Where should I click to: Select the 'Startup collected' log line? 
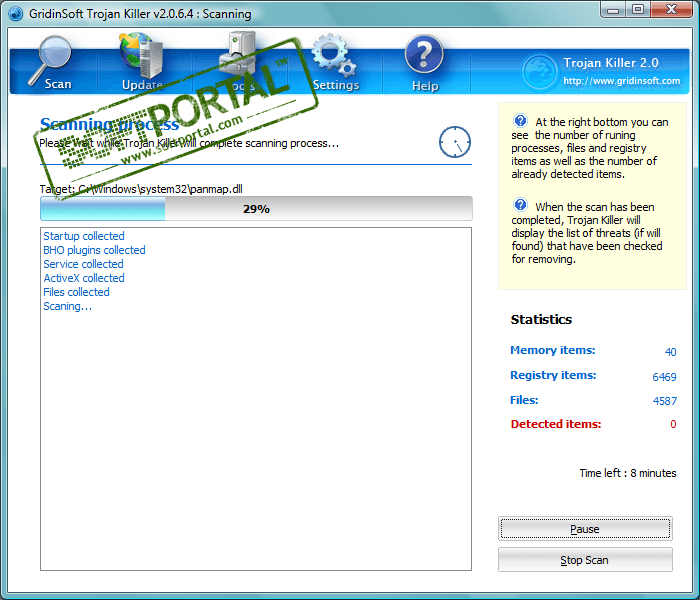pyautogui.click(x=84, y=236)
